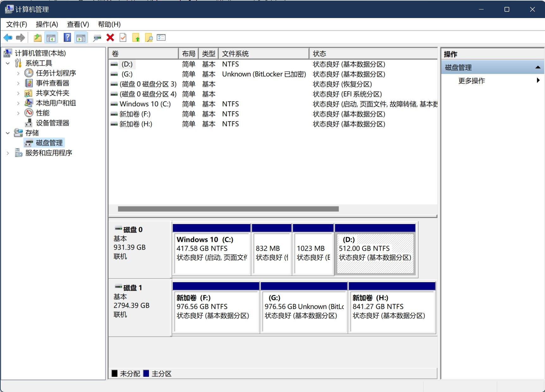
Task: Click the Task Scheduler clock icon
Action: (x=29, y=73)
